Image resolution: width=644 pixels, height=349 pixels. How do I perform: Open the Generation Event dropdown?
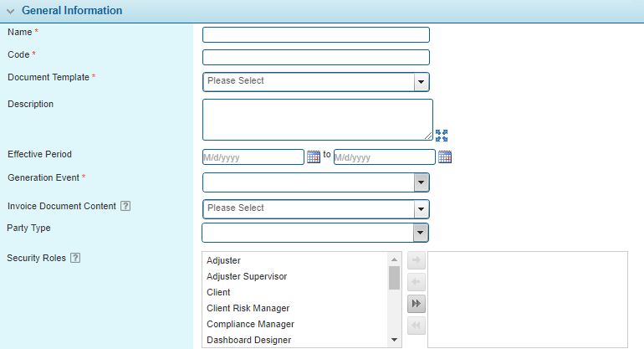422,182
